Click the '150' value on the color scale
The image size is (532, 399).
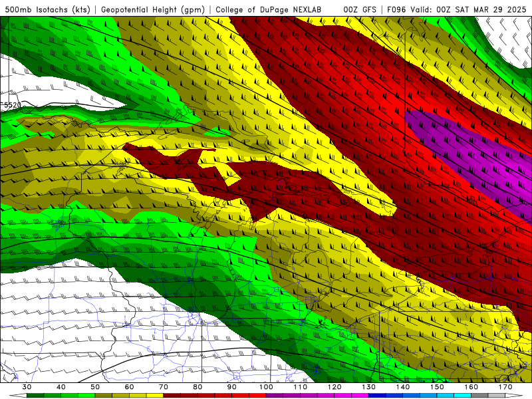click(x=437, y=387)
